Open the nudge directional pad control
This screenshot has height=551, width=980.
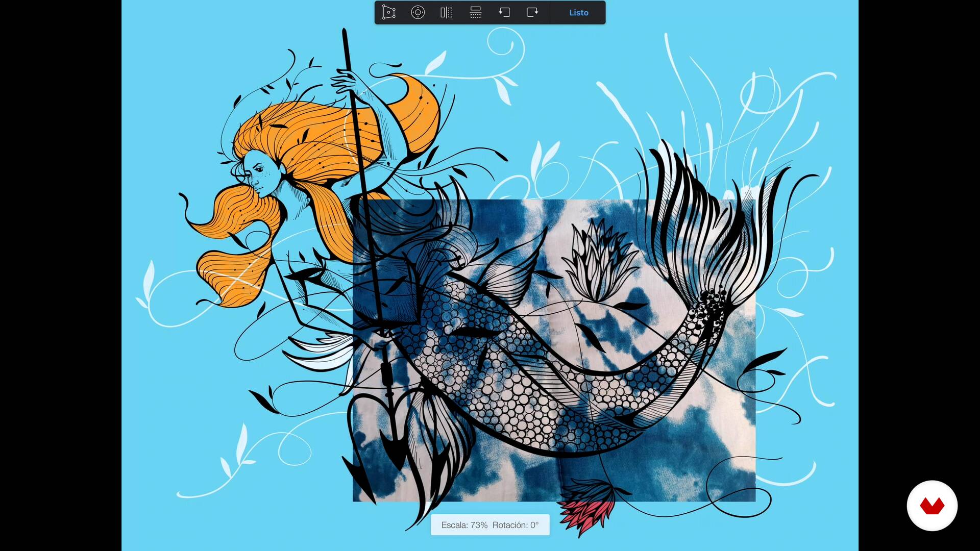click(418, 12)
